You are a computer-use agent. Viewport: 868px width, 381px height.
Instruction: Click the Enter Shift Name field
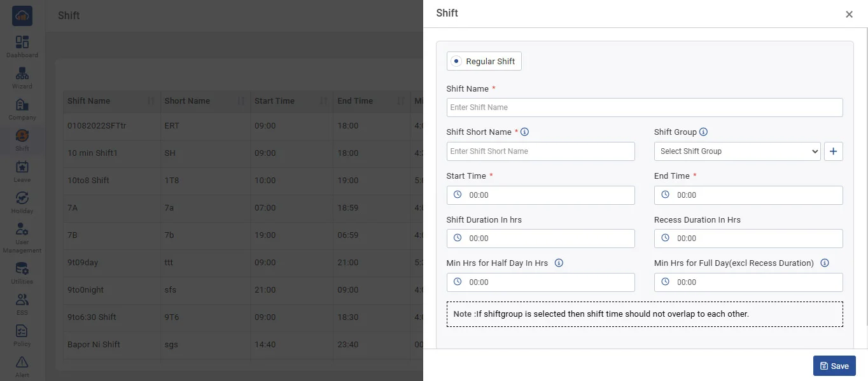(644, 107)
